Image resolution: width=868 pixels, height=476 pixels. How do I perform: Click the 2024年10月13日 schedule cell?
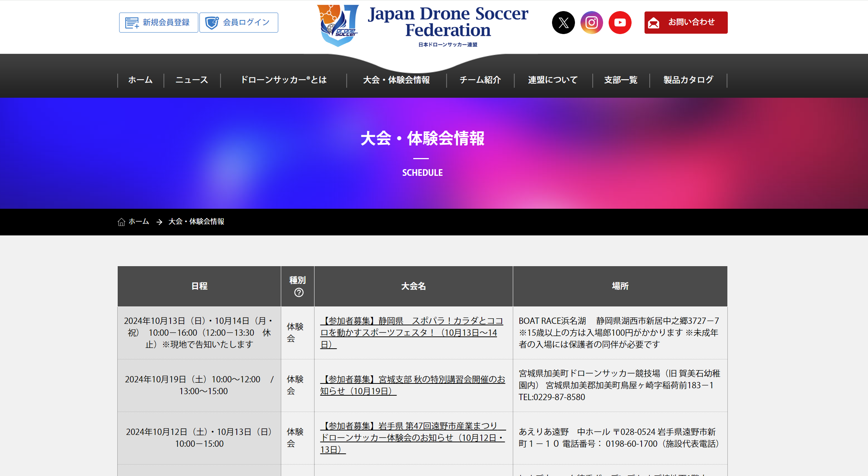click(x=199, y=333)
